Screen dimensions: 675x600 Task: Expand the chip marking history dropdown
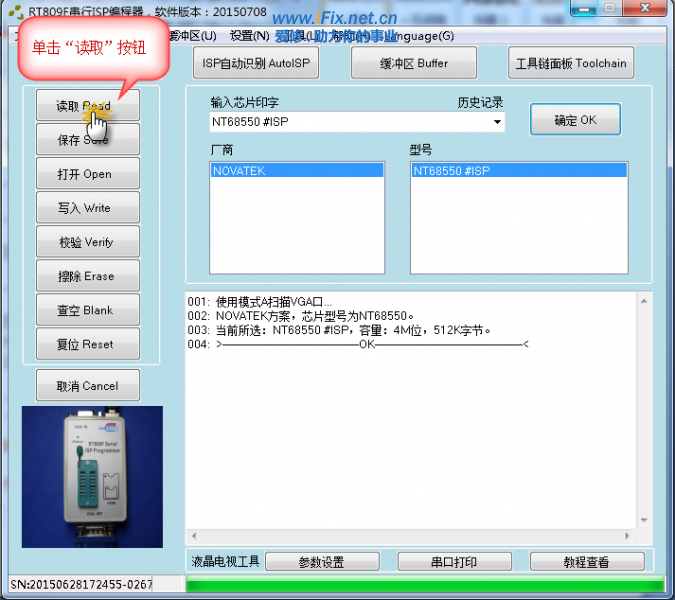point(497,123)
